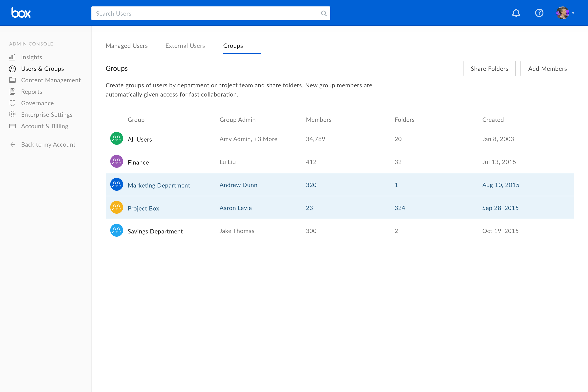588x392 pixels.
Task: Click the search magnifier icon
Action: (x=324, y=14)
